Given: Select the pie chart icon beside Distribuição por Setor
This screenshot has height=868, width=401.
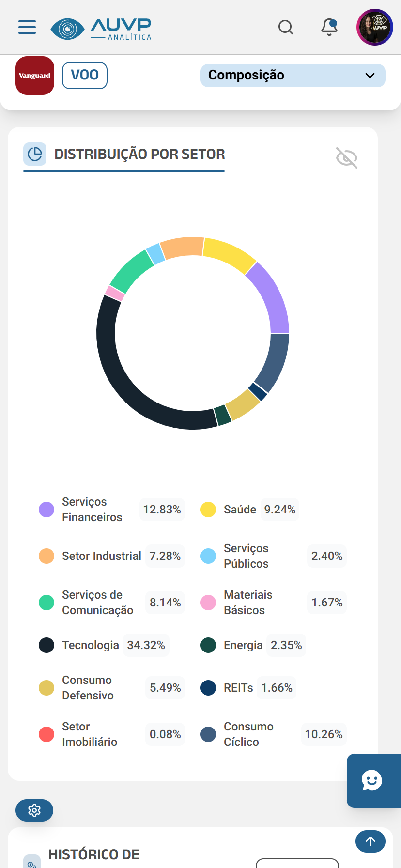Looking at the screenshot, I should pyautogui.click(x=34, y=154).
